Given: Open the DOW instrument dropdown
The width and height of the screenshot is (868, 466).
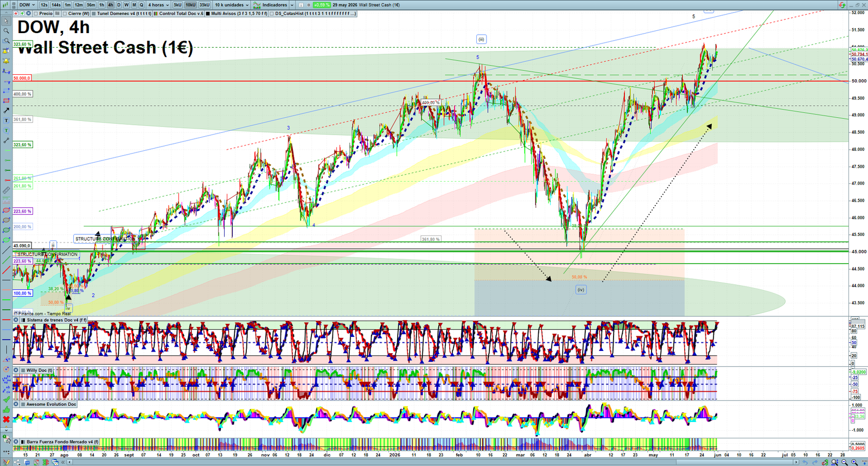Looking at the screenshot, I should (x=27, y=5).
